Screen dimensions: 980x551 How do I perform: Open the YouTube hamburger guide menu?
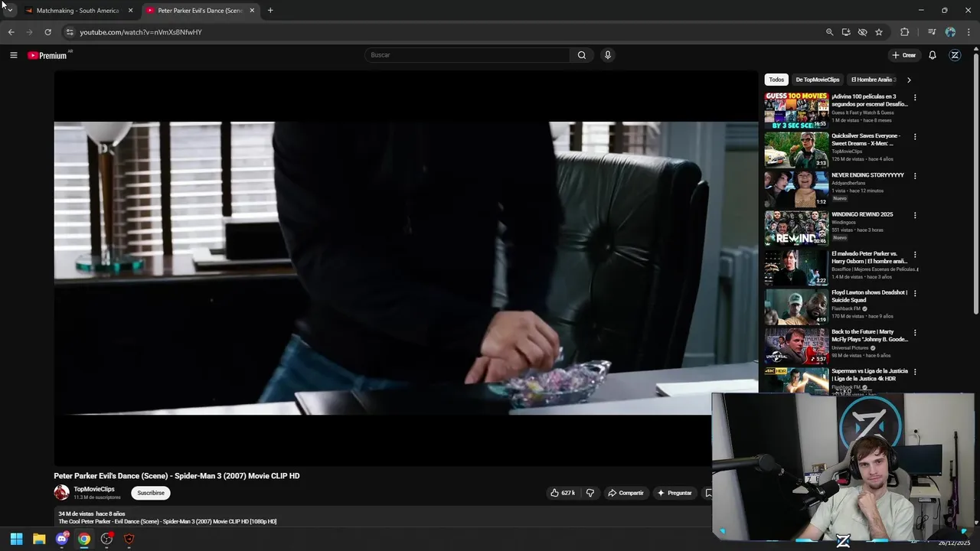(x=13, y=55)
